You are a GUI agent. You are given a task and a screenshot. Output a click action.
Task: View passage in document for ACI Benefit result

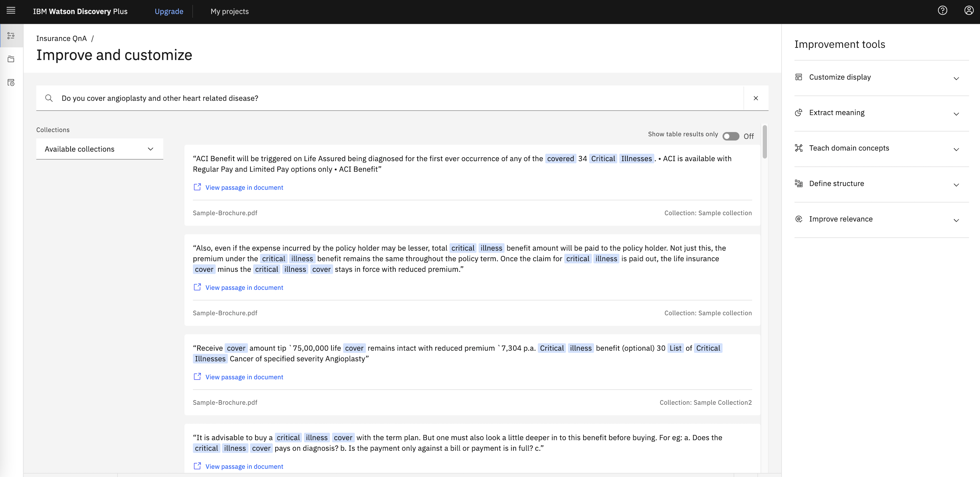(244, 187)
